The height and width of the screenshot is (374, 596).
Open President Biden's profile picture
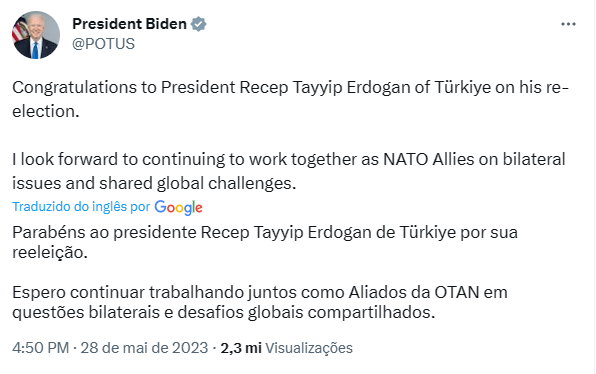pyautogui.click(x=36, y=35)
